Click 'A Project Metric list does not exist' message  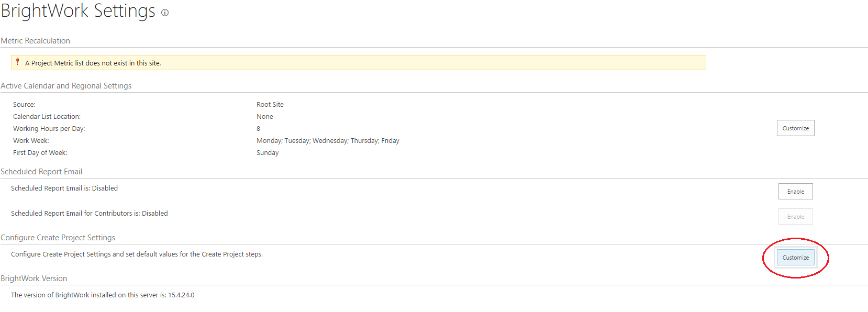(x=93, y=63)
